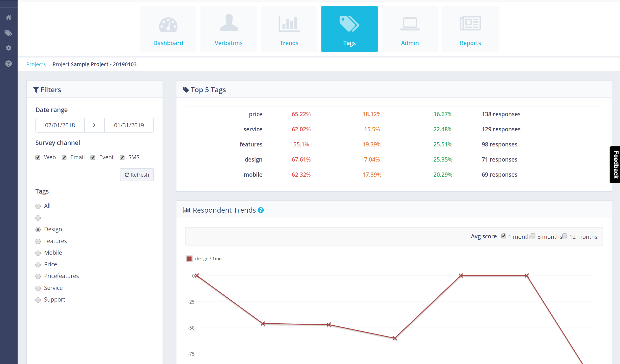Uncheck the Email survey channel
The image size is (620, 364).
pyautogui.click(x=64, y=158)
